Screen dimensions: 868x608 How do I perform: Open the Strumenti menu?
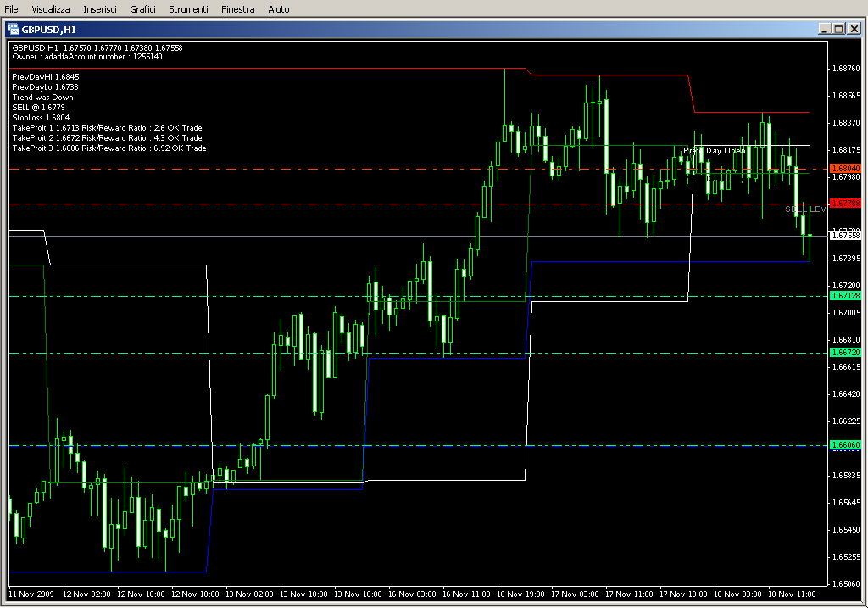tap(189, 9)
